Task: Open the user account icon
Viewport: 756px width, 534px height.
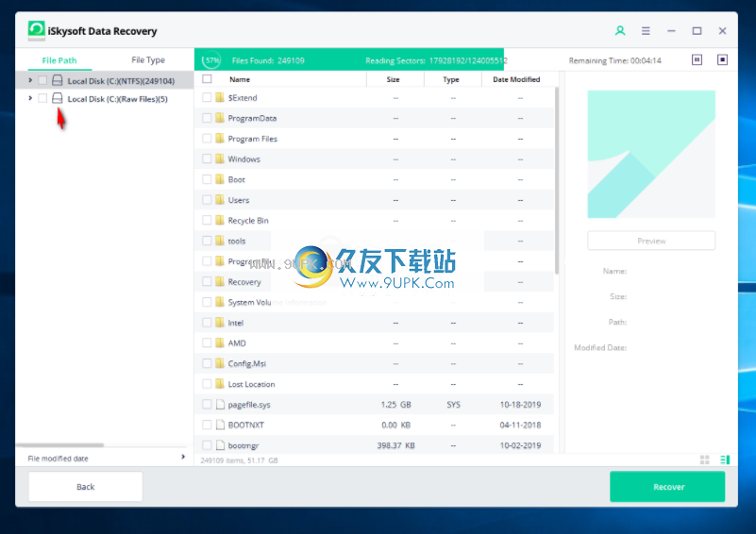Action: click(x=620, y=31)
